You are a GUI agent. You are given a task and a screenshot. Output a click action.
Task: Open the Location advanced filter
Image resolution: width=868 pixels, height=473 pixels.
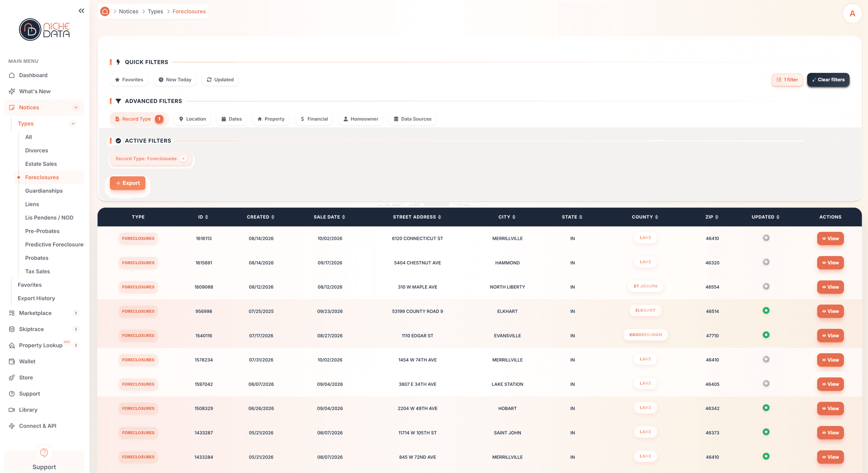pos(192,119)
